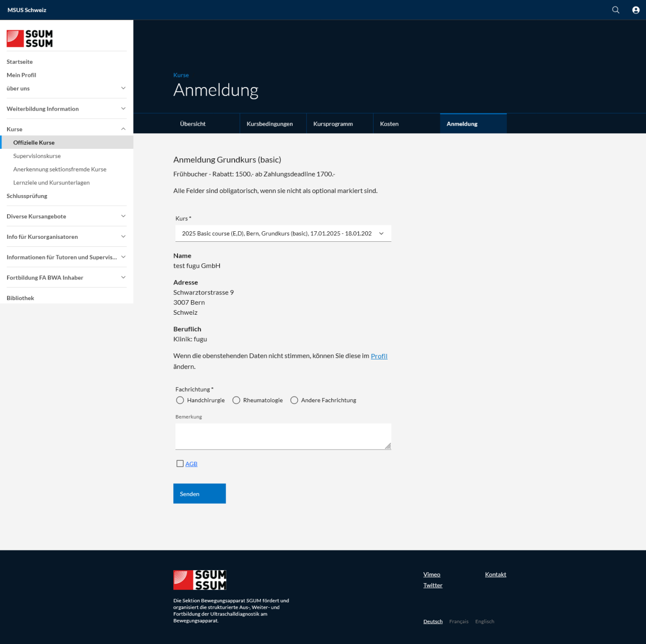Collapse the Kurse sidebar section
Screen dimensions: 646x644
[x=123, y=129]
